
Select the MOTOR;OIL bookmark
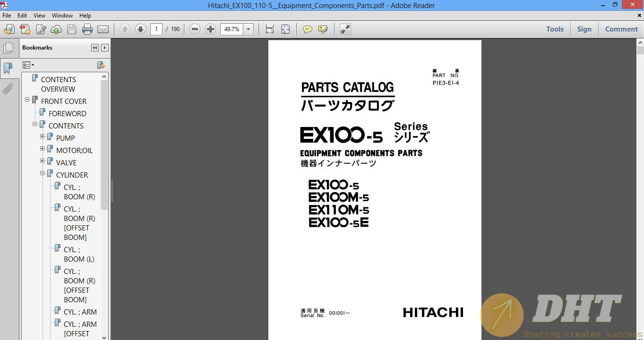(74, 150)
